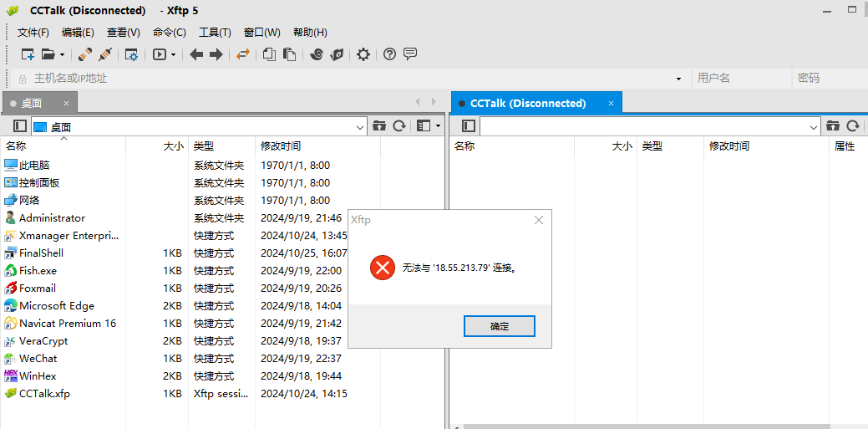Viewport: 868px width, 429px height.
Task: Sort remote list by 属性 column
Action: (848, 146)
